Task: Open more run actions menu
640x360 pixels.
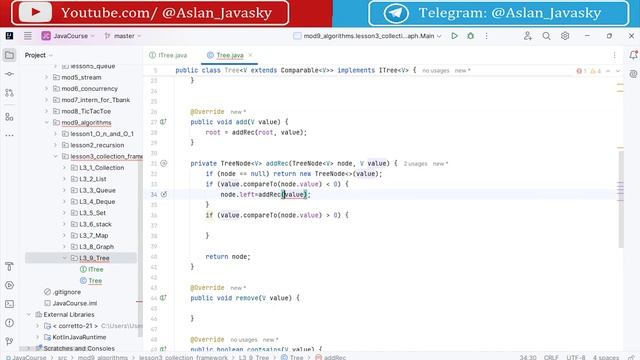Action: [487, 36]
